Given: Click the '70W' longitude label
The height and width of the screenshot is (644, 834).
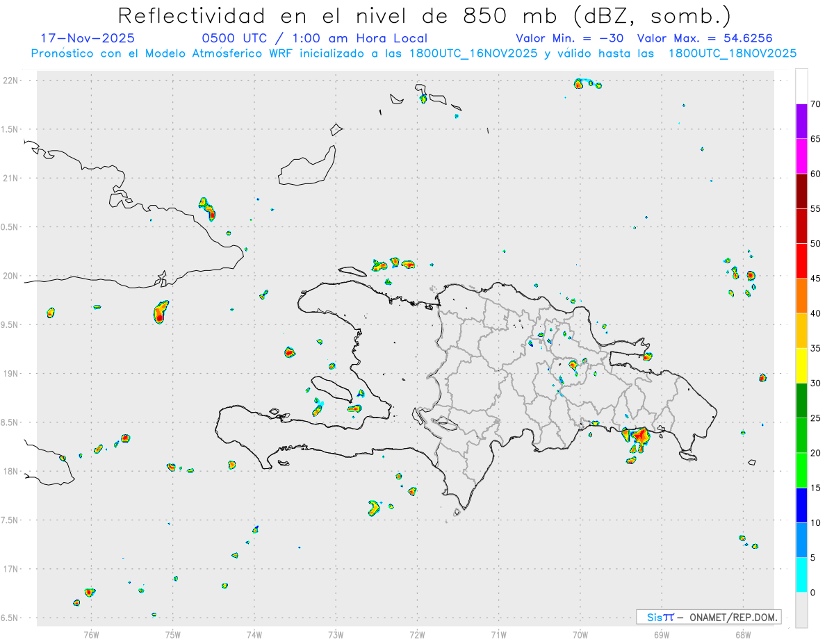Looking at the screenshot, I should (580, 634).
